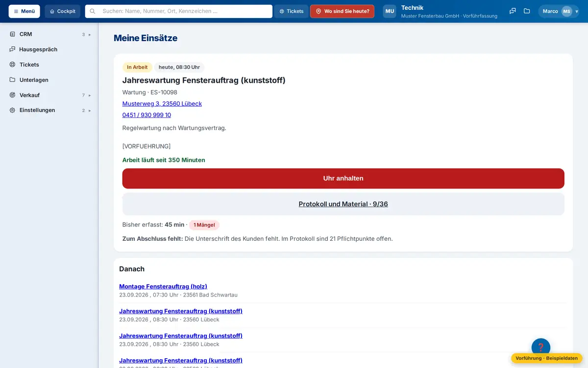Click the 'In Arbeit' status badge
The width and height of the screenshot is (588, 368).
(x=137, y=68)
